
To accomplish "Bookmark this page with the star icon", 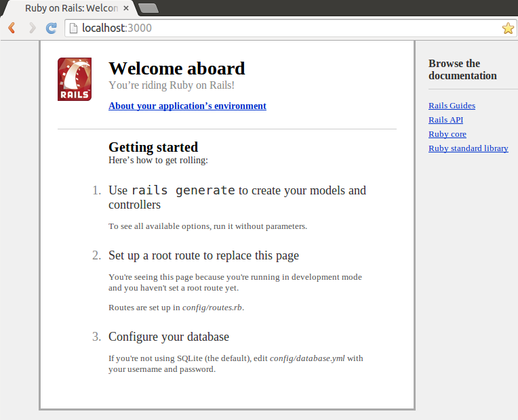I will [x=508, y=28].
